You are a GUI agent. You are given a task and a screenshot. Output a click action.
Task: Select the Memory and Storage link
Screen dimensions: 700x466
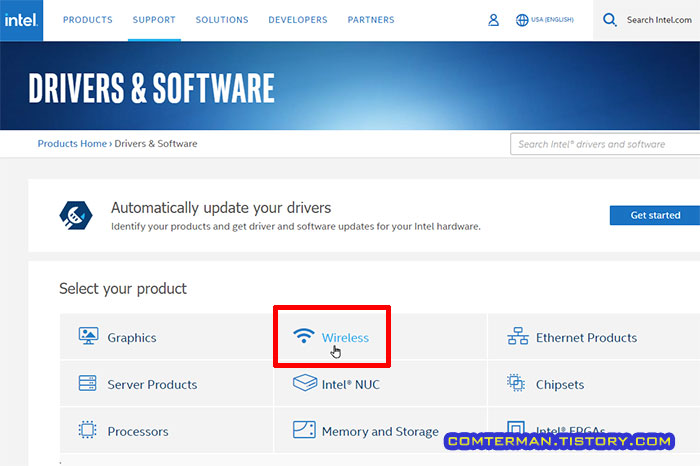(380, 432)
